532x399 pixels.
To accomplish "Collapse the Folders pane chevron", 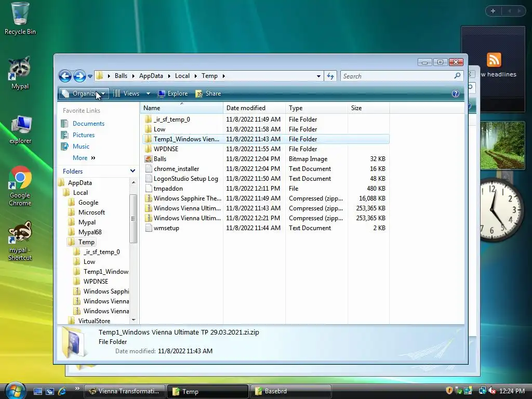I will click(x=132, y=171).
